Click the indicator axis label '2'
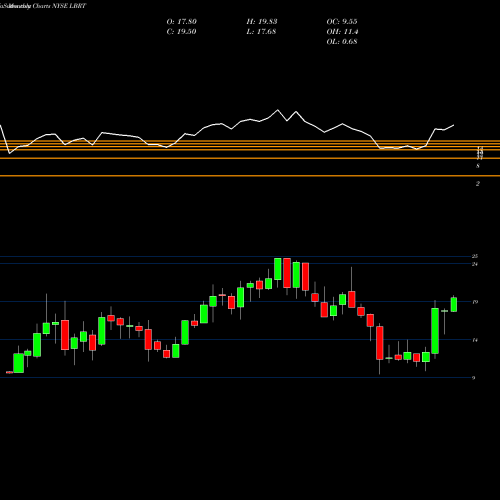The image size is (500, 500). (x=478, y=184)
